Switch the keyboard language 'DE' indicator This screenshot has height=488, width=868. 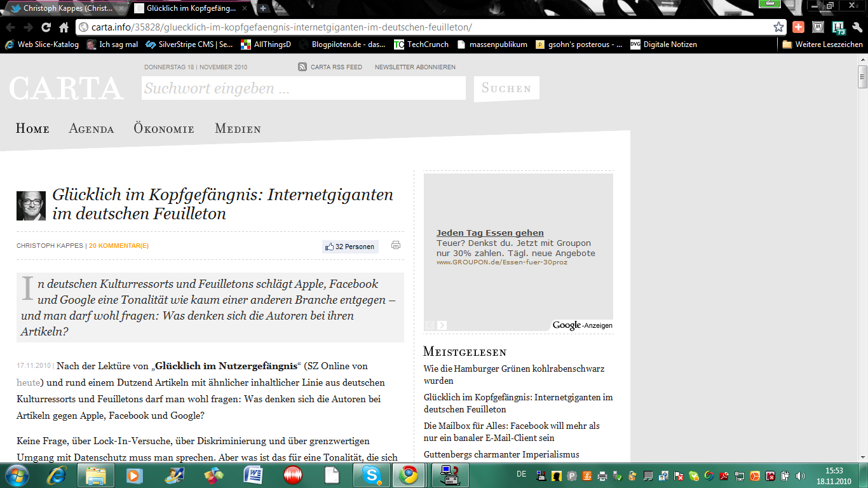[x=521, y=474]
